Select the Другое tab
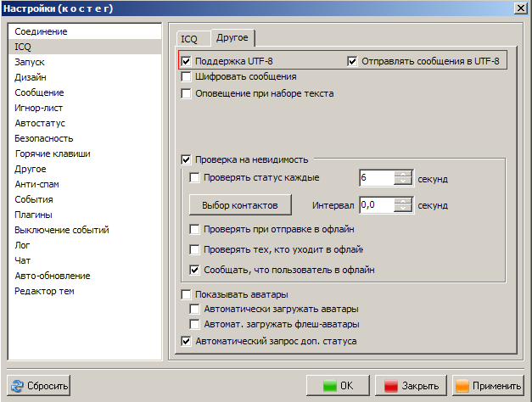 click(232, 37)
